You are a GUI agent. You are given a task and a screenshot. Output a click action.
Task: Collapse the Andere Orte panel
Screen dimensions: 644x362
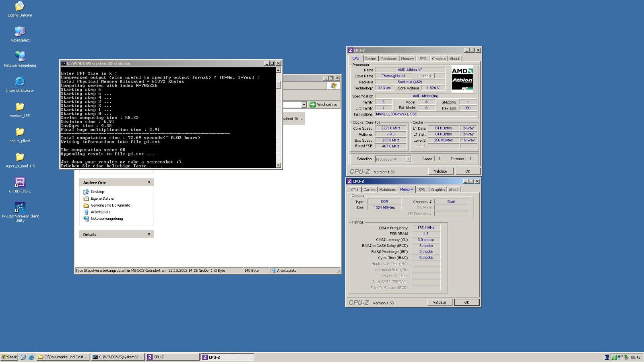coord(149,182)
